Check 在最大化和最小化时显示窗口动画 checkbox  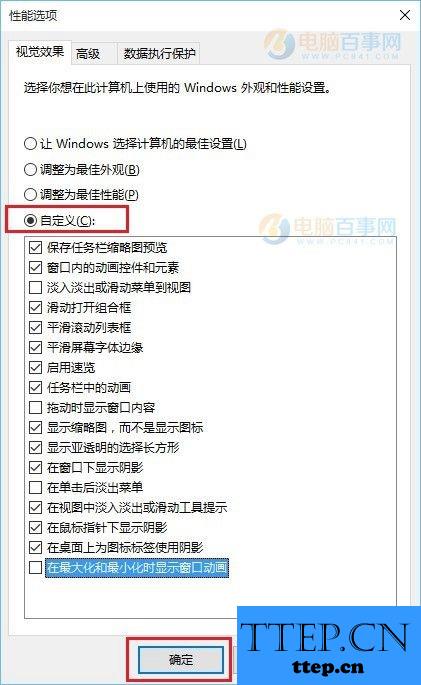click(35, 567)
